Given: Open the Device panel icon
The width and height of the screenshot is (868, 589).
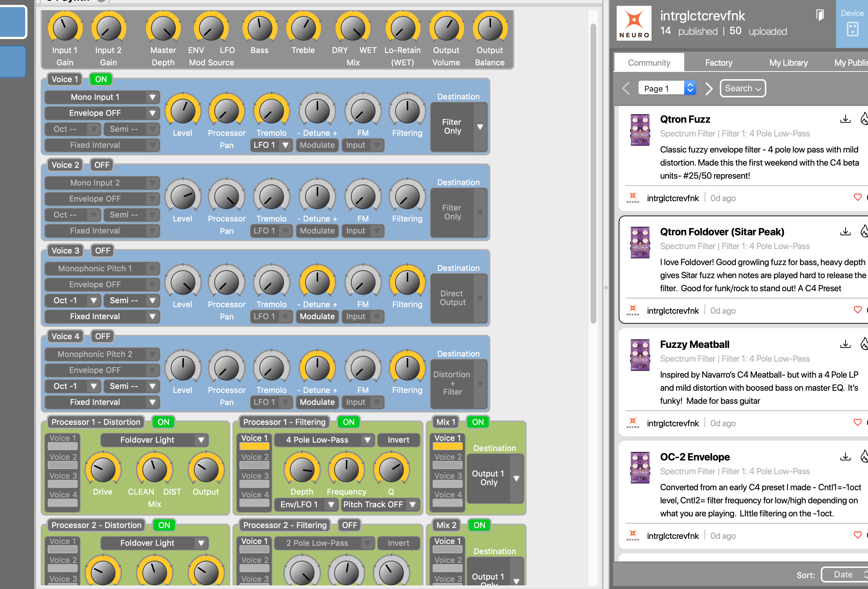Looking at the screenshot, I should [852, 29].
